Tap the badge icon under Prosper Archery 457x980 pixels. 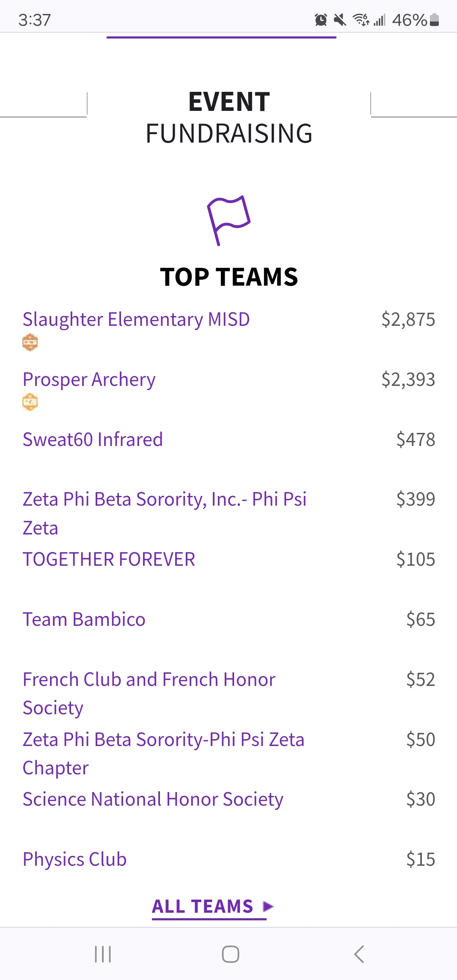(30, 402)
